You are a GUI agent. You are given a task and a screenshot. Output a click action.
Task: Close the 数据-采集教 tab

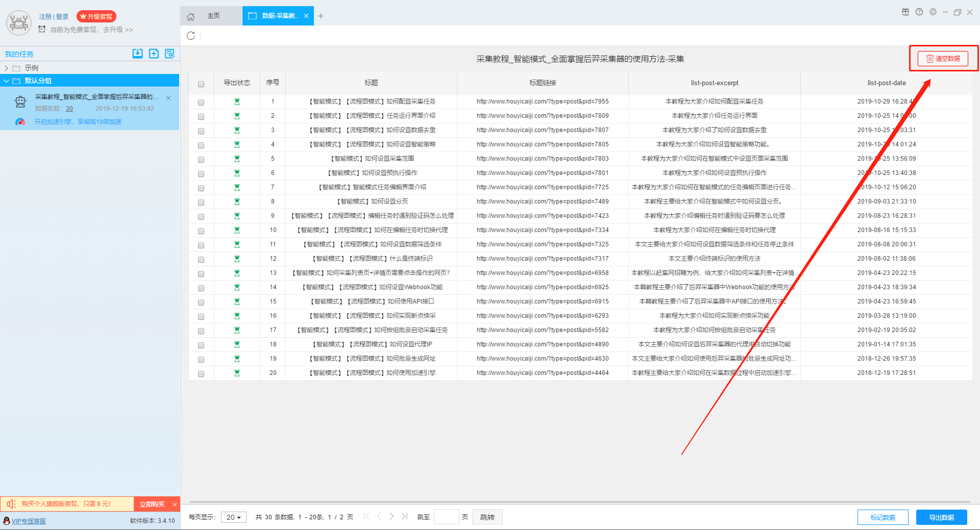tap(306, 16)
